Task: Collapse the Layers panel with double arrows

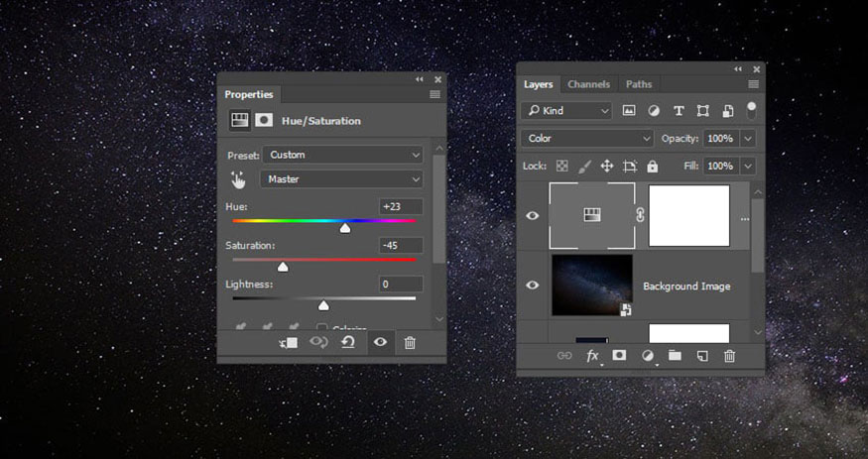Action: (738, 69)
